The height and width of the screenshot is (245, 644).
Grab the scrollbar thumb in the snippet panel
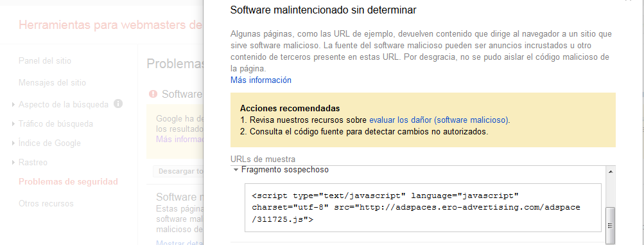click(x=611, y=225)
